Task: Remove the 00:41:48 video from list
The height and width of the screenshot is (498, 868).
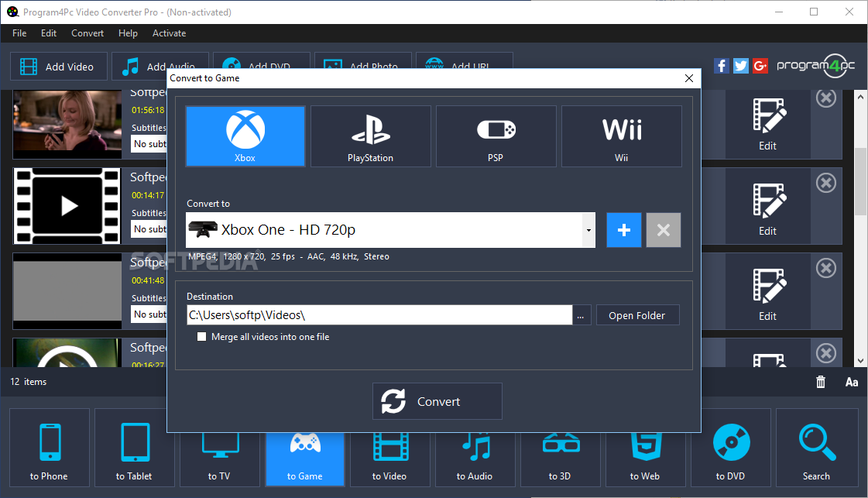Action: pyautogui.click(x=826, y=268)
